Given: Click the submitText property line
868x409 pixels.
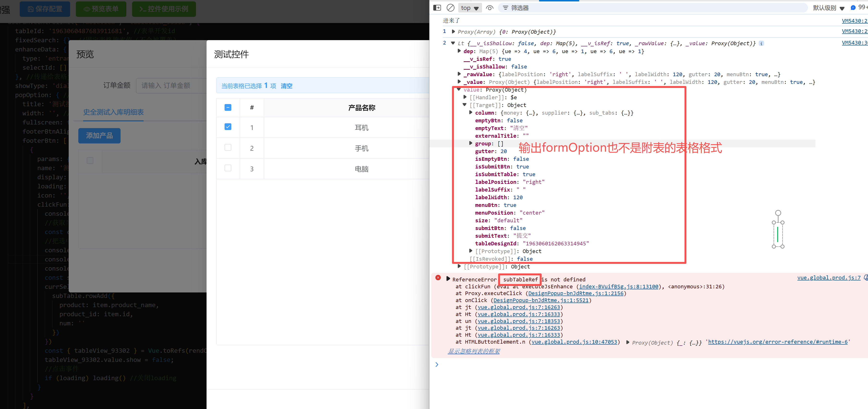Looking at the screenshot, I should [x=503, y=236].
